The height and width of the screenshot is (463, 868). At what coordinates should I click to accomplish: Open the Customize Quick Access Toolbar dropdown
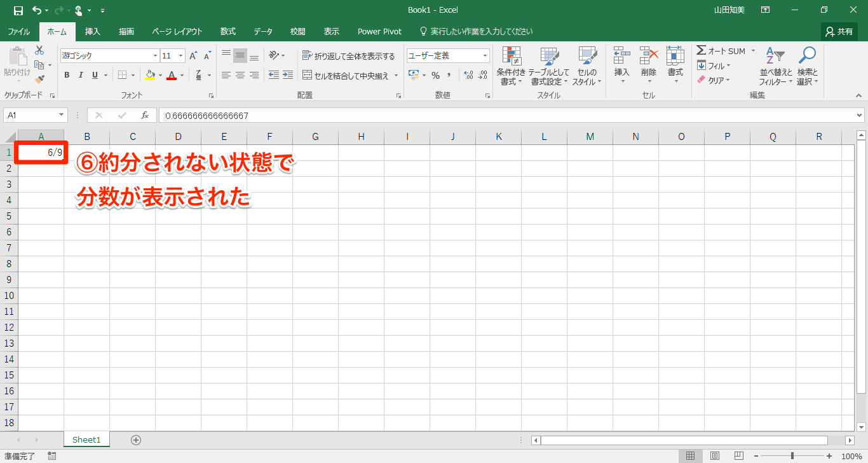coord(103,11)
